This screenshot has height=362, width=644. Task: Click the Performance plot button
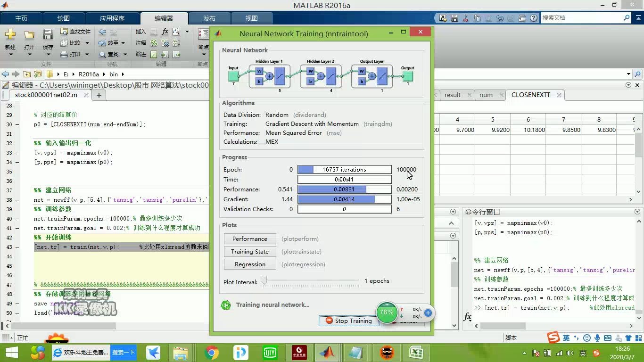(x=250, y=239)
